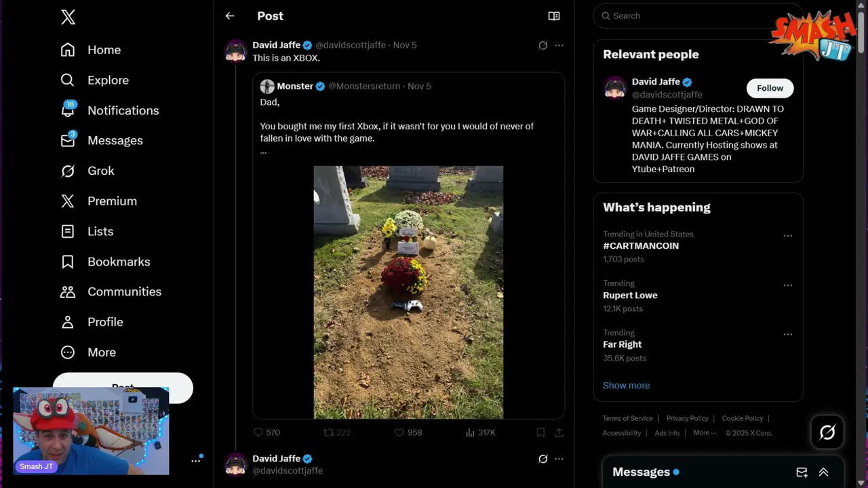The height and width of the screenshot is (488, 868).
Task: Show more trending topics
Action: [x=626, y=385]
